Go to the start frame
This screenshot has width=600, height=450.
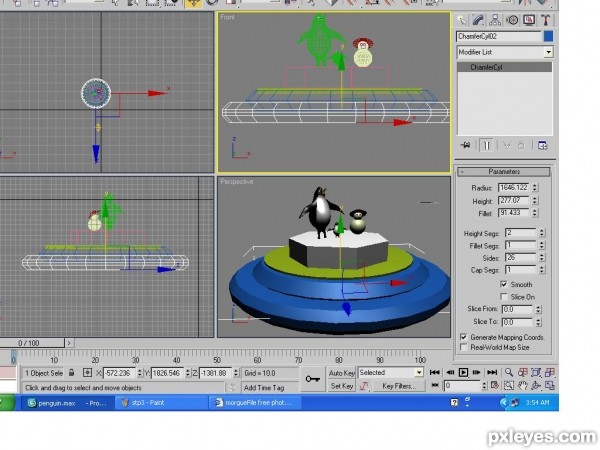pos(435,372)
